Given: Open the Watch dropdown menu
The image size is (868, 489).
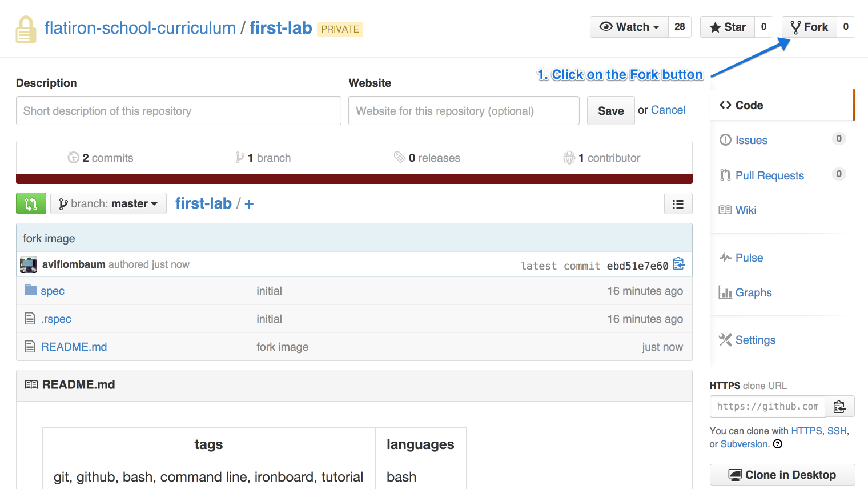Looking at the screenshot, I should [629, 27].
